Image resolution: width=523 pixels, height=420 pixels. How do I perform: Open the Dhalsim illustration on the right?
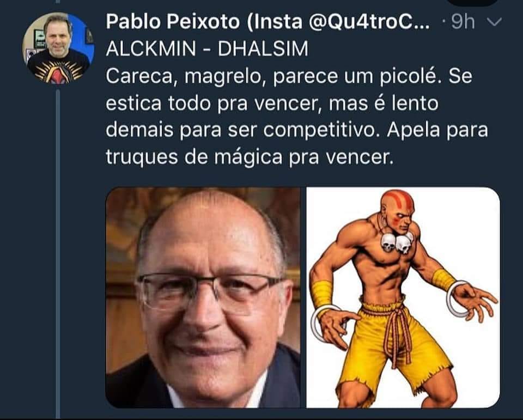(x=403, y=297)
